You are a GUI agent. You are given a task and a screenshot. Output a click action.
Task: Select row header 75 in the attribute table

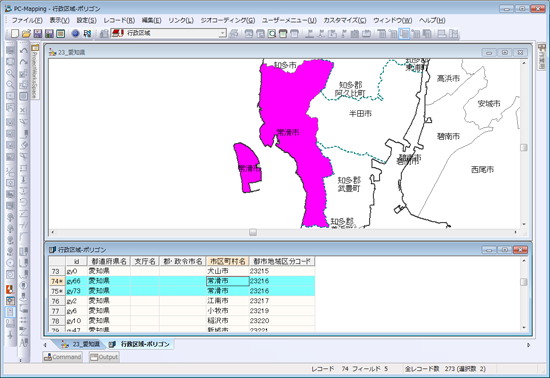57,291
